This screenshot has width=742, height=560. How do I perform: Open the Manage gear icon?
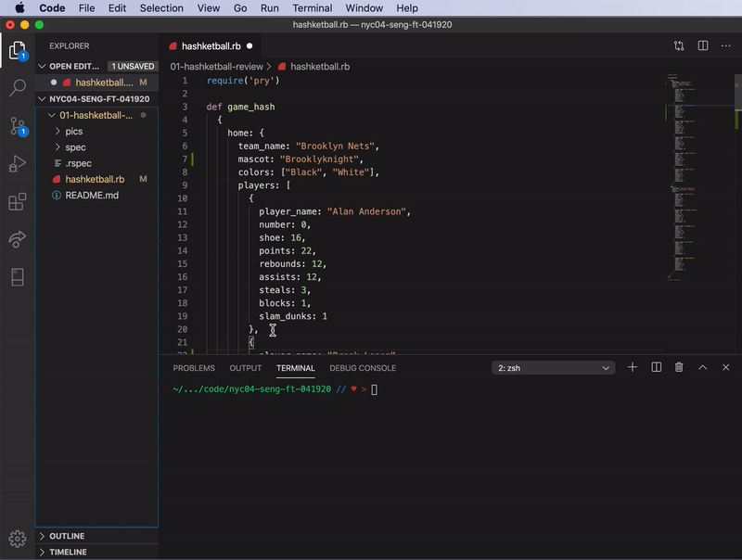[x=18, y=539]
